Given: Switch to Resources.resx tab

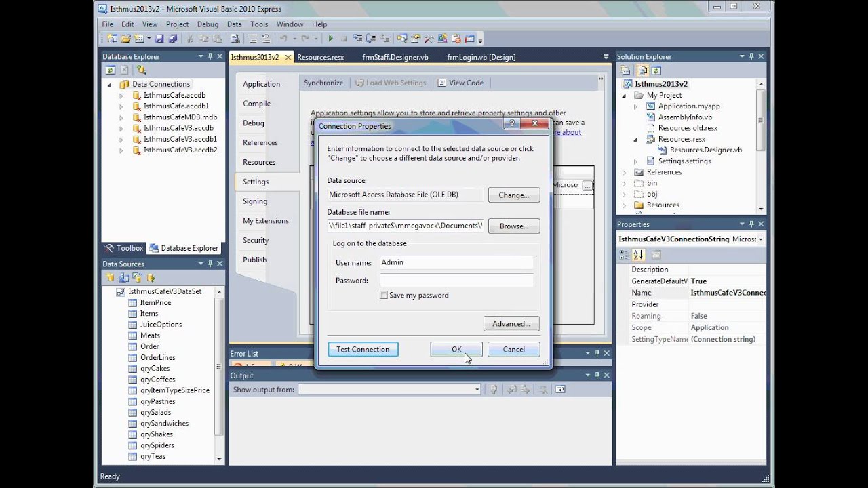Looking at the screenshot, I should pos(320,58).
